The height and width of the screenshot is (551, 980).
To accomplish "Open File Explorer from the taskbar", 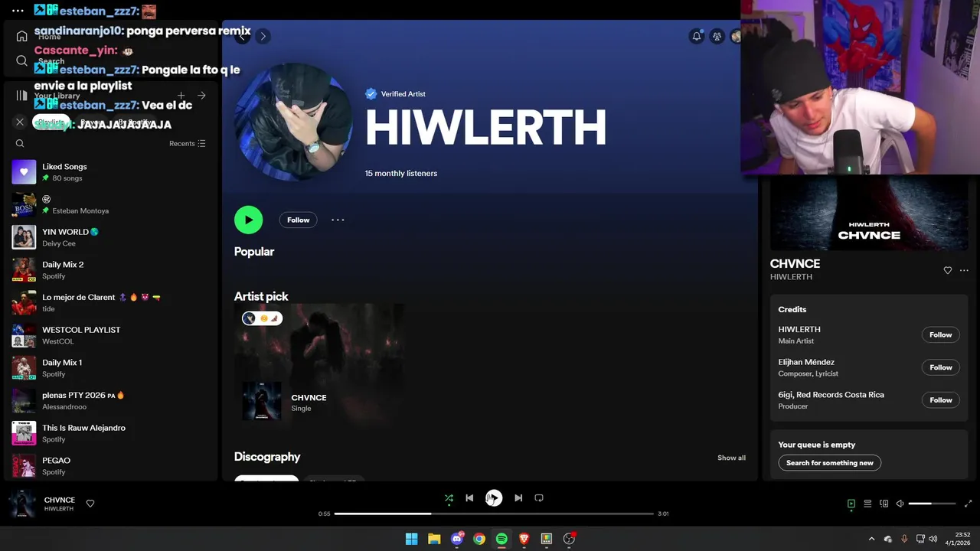I will click(x=434, y=539).
